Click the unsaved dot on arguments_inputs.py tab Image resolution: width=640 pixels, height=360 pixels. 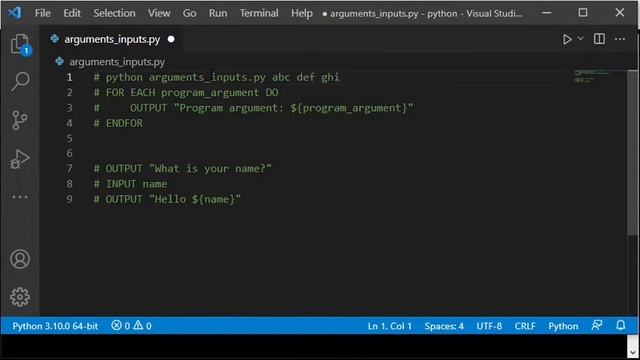click(x=171, y=39)
